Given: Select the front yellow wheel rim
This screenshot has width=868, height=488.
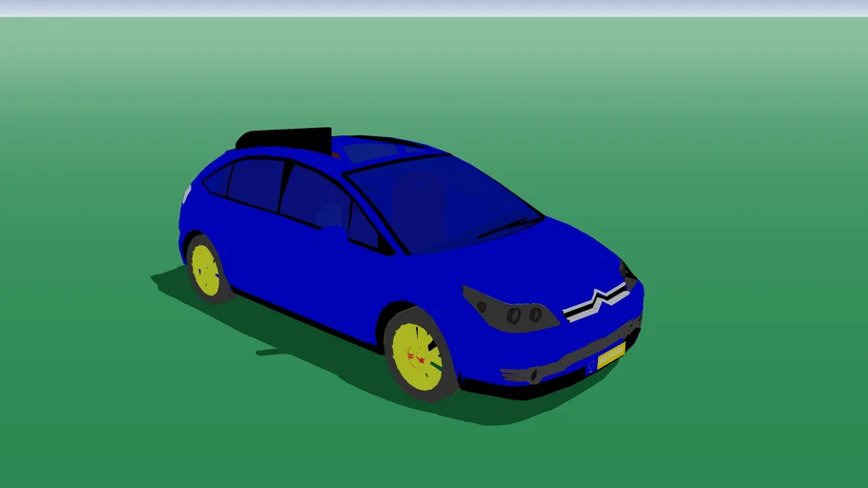Looking at the screenshot, I should click(417, 356).
